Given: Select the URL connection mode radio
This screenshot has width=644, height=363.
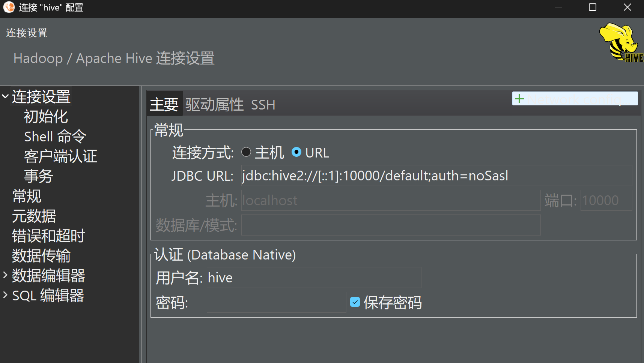Looking at the screenshot, I should tap(296, 152).
